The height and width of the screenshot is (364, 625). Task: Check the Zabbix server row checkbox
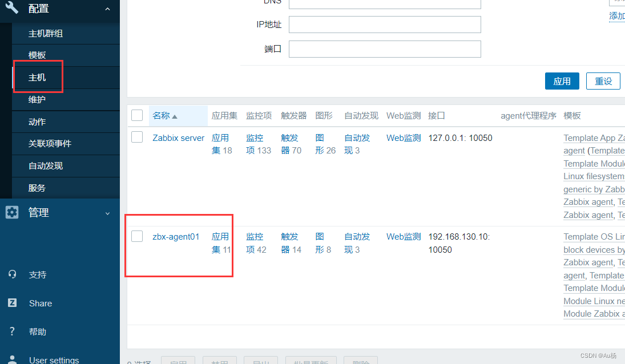137,137
